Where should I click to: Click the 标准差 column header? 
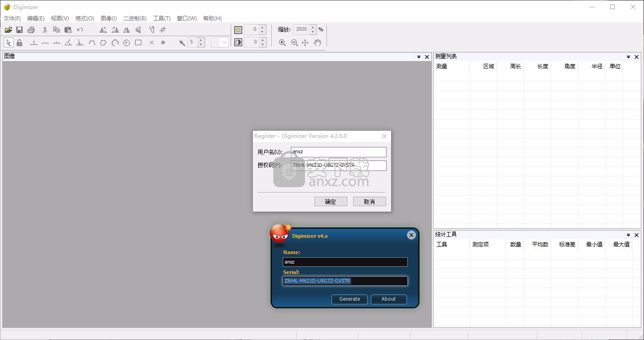[565, 245]
